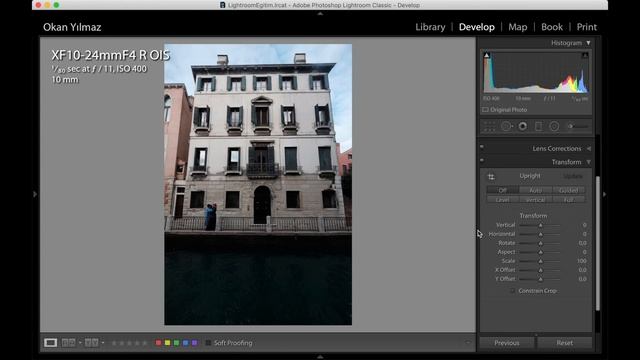The image size is (640, 360).
Task: Switch to Loupe view mode
Action: point(51,342)
